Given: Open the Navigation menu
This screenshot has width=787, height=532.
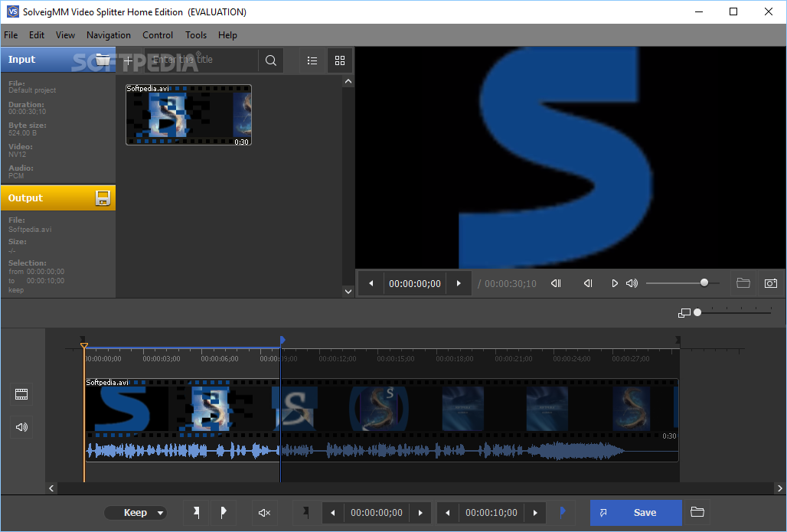Looking at the screenshot, I should [109, 35].
